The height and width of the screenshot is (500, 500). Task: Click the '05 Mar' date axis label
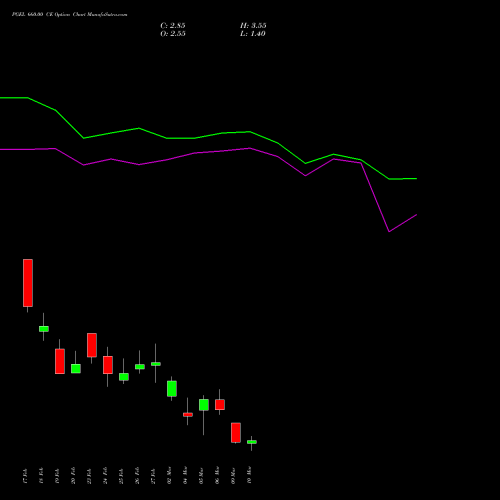click(x=201, y=475)
